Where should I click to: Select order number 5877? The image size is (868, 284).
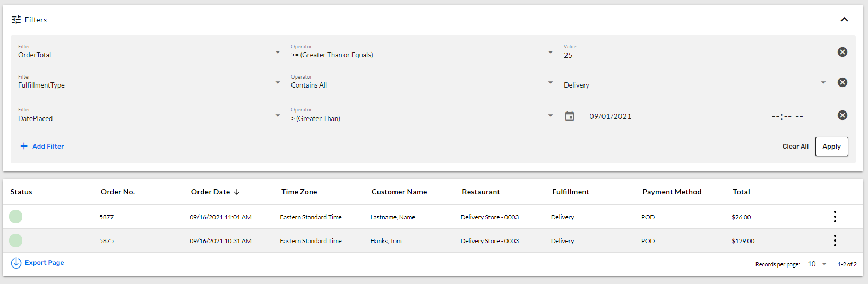(x=107, y=217)
